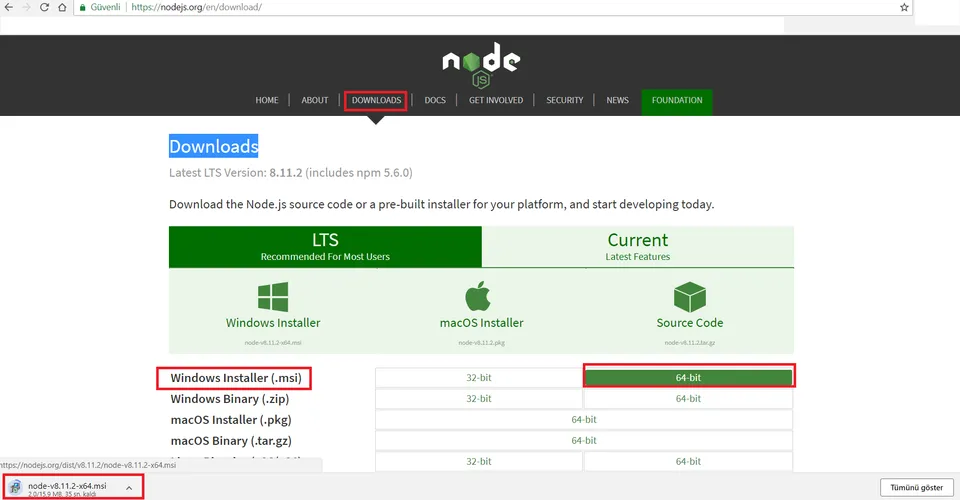Switch to the LTS tab
This screenshot has height=500, width=960.
325,247
